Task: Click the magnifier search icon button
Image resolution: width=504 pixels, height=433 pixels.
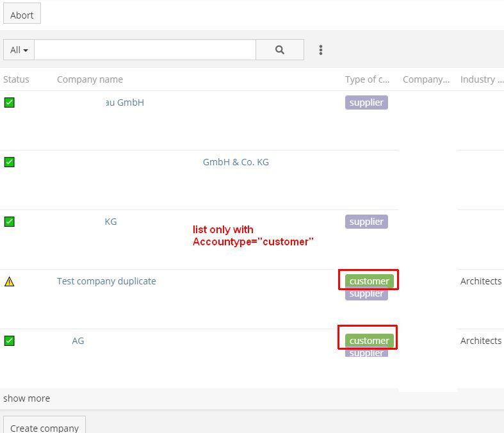Action: [x=280, y=50]
